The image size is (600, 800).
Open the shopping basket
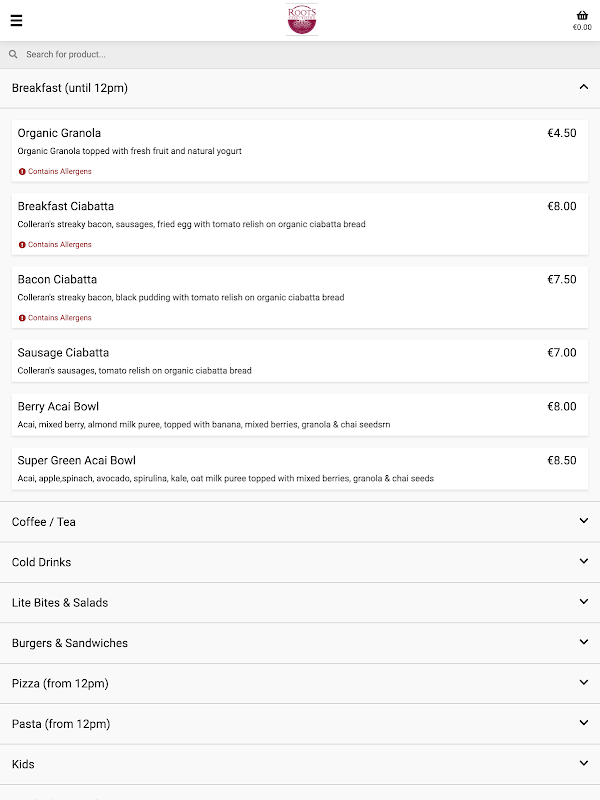582,16
